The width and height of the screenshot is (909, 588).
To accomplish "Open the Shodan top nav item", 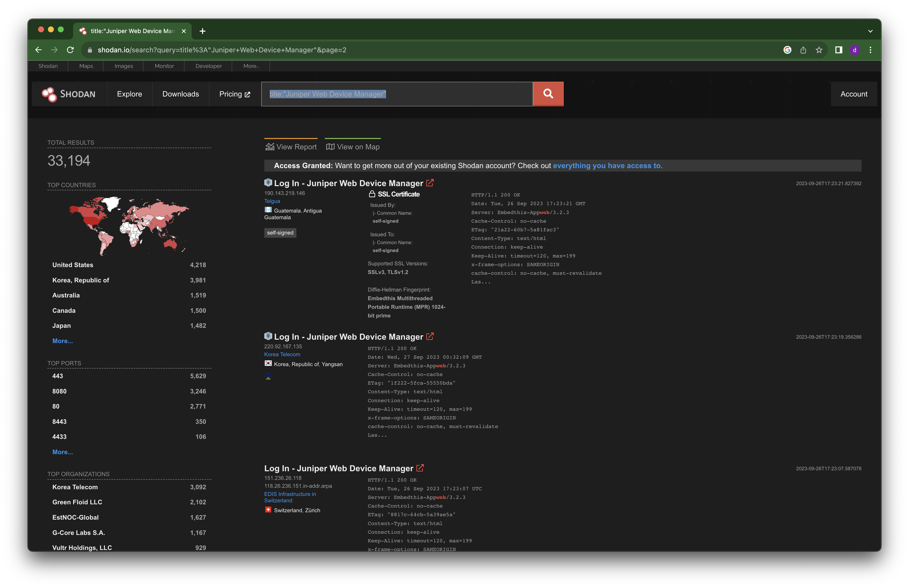I will coord(48,66).
